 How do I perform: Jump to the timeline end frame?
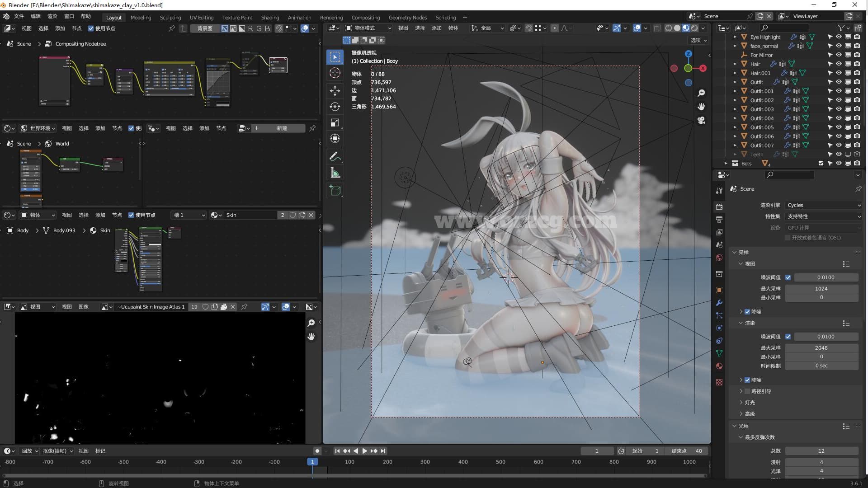pos(383,451)
